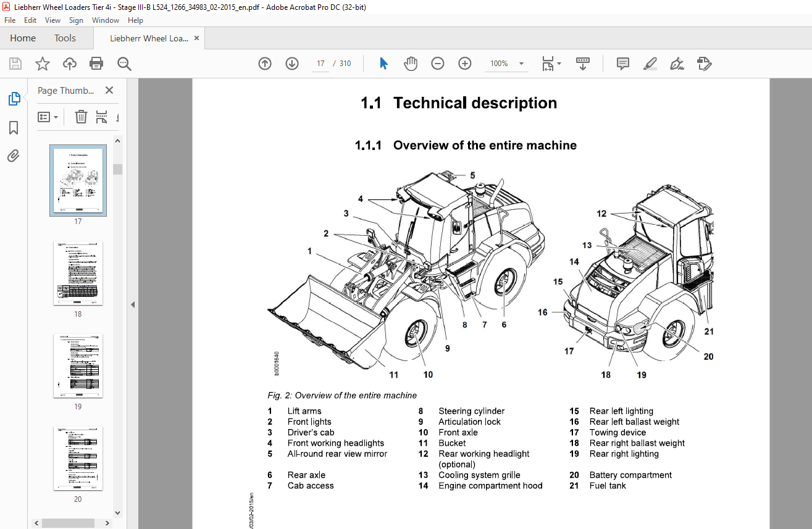Add a comment with the sticky note icon
Screen dimensions: 812x529
[x=623, y=64]
